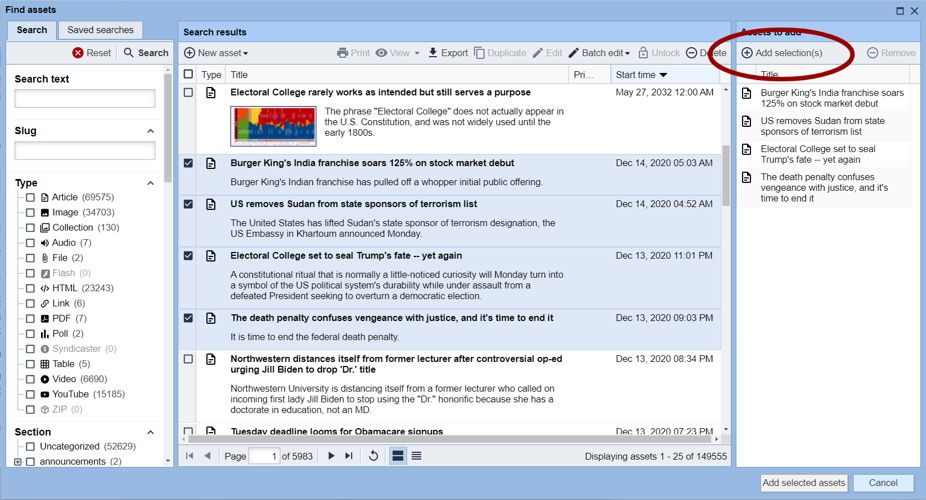
Task: Go to the next results page
Action: tap(331, 456)
